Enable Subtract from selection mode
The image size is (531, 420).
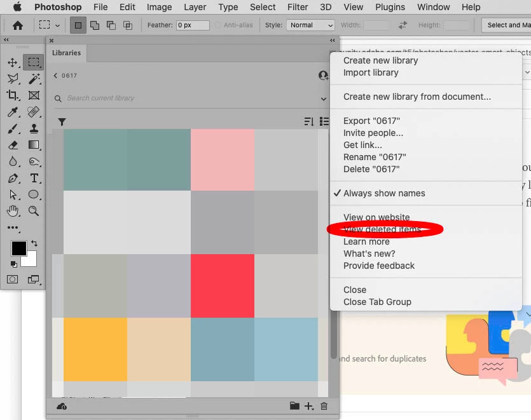(111, 25)
